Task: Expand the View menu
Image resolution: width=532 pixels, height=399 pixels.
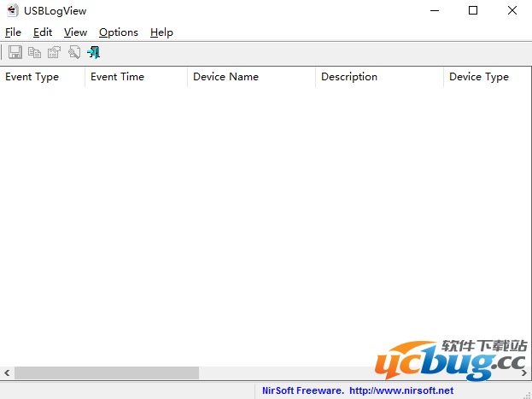Action: point(75,32)
